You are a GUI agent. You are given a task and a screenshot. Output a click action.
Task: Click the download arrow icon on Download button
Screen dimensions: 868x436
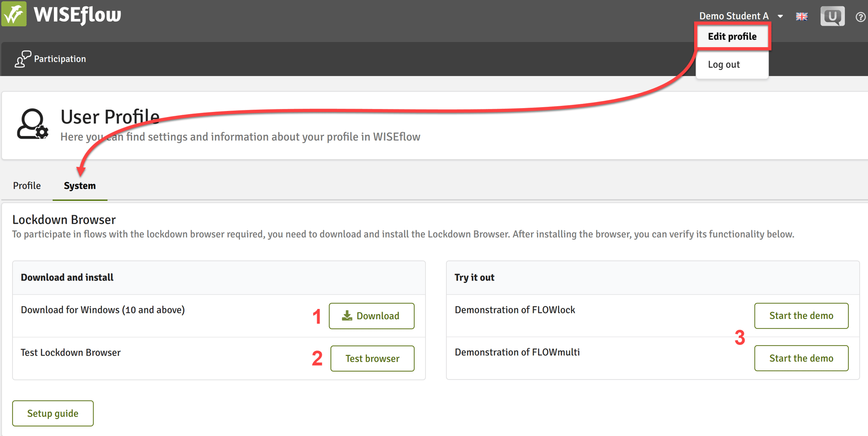pos(348,315)
